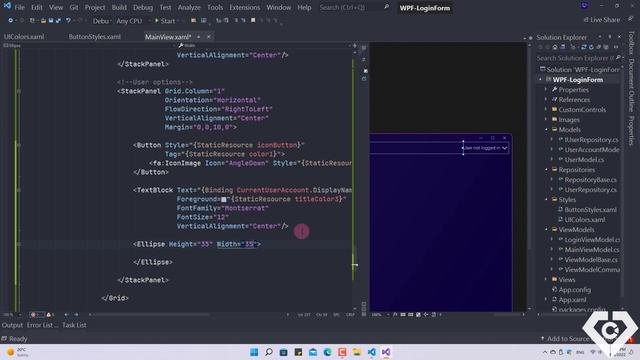Expand the References node
640x360 pixels.
(546, 100)
